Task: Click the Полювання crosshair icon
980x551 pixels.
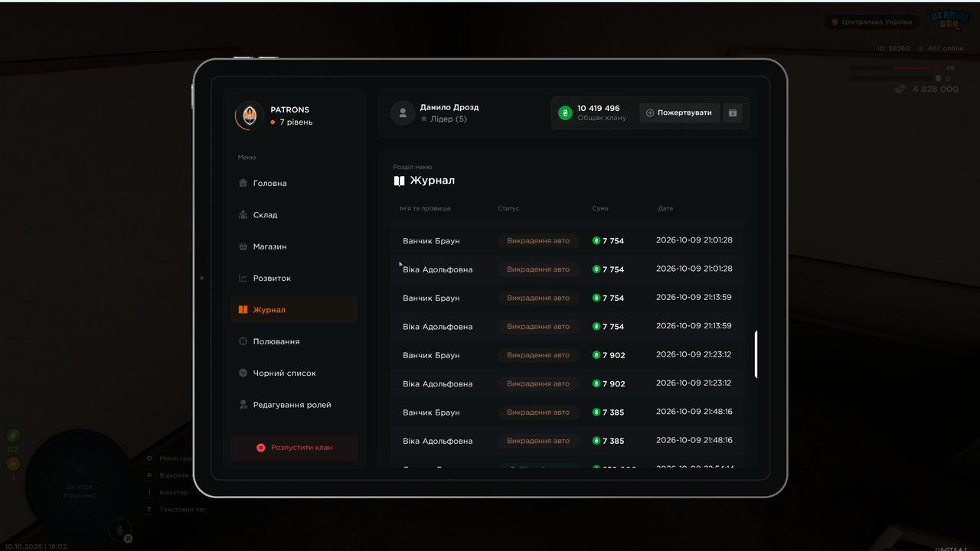Action: (243, 341)
